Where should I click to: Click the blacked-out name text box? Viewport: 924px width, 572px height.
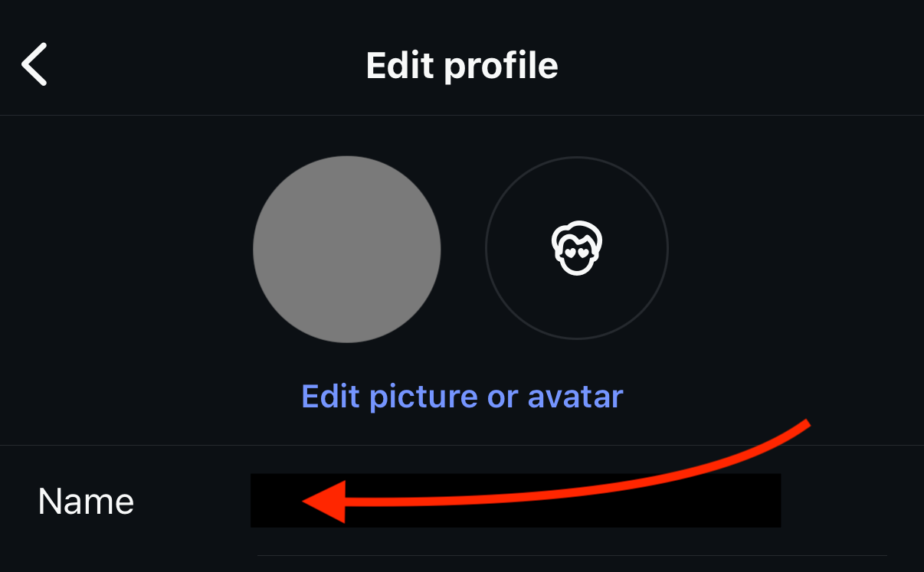[x=515, y=501]
